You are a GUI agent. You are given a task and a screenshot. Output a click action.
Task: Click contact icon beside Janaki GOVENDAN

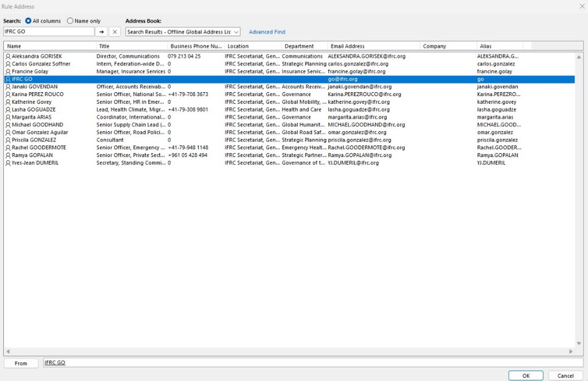pyautogui.click(x=8, y=87)
